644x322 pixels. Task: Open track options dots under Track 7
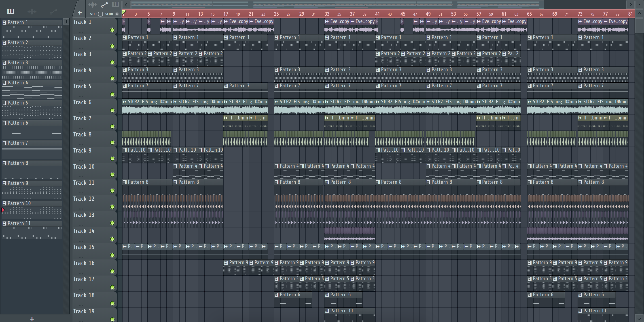(x=80, y=128)
